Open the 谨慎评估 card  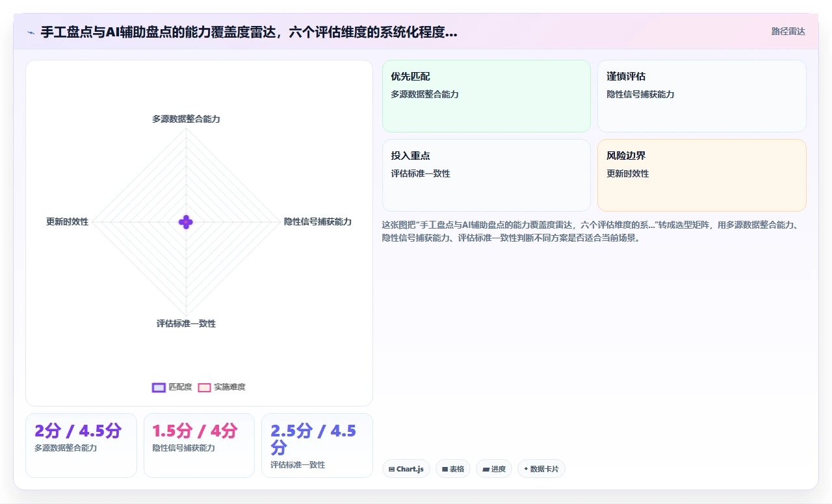[x=702, y=96]
